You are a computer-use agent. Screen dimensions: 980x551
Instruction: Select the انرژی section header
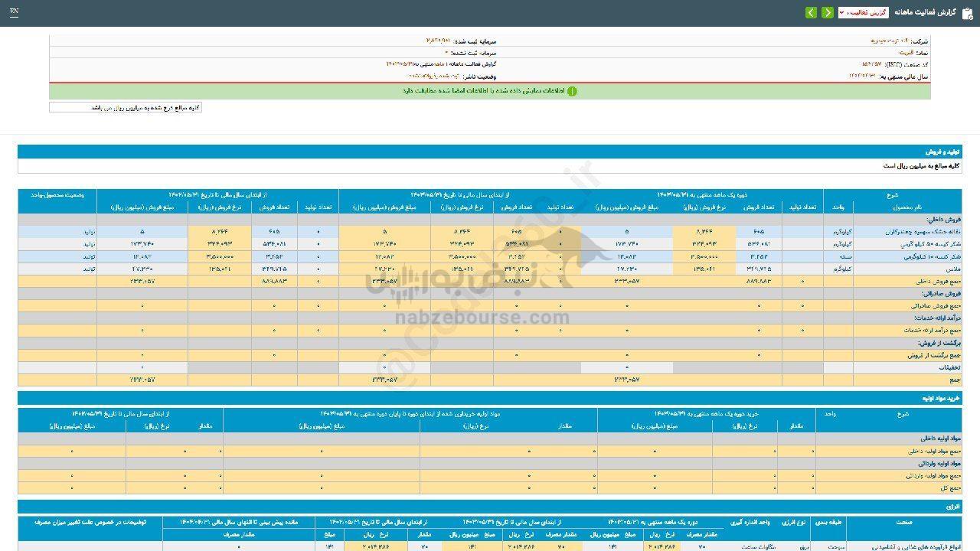coord(953,507)
